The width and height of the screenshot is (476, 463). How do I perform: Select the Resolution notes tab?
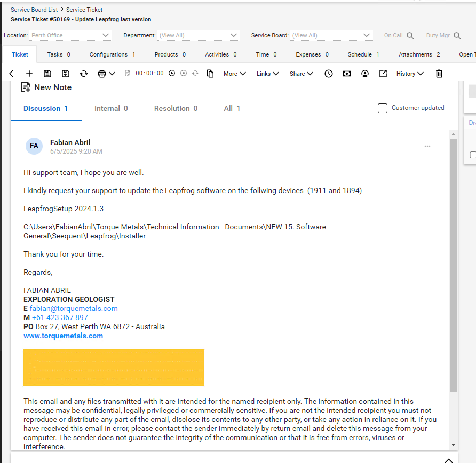[176, 109]
